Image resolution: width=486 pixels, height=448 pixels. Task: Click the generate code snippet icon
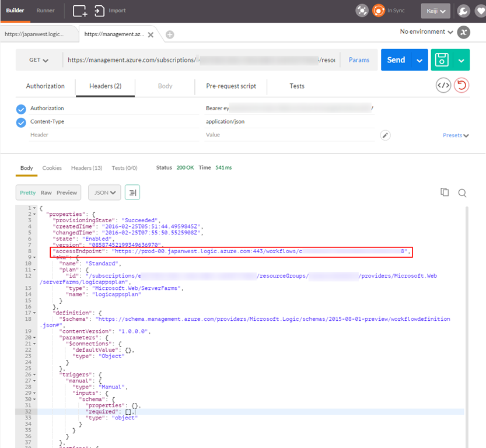coord(443,85)
